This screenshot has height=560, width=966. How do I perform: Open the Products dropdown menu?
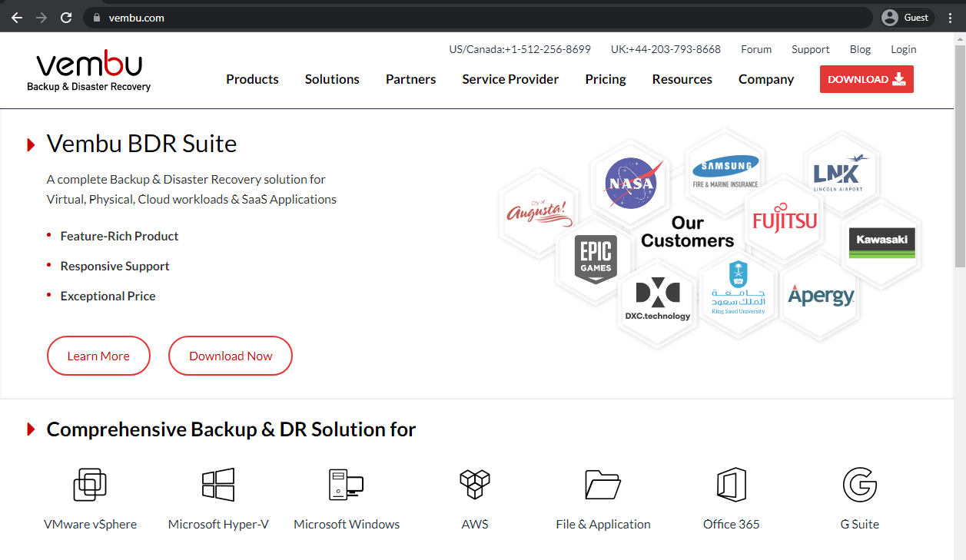(252, 79)
